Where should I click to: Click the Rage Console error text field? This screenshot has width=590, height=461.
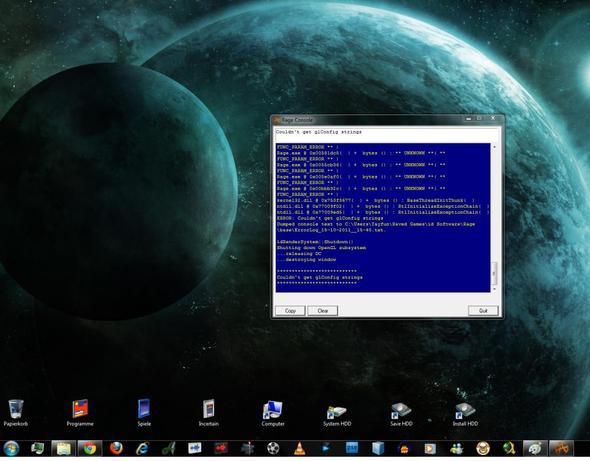pos(388,134)
